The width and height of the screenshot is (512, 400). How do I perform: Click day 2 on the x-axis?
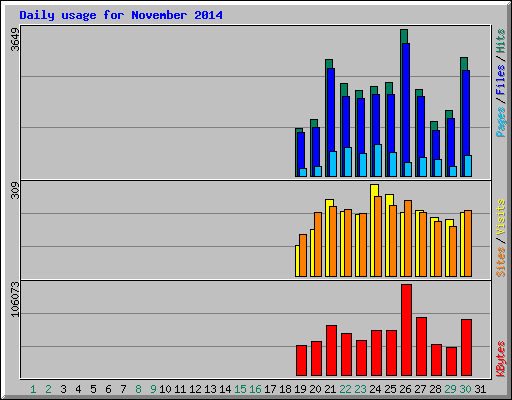click(48, 389)
